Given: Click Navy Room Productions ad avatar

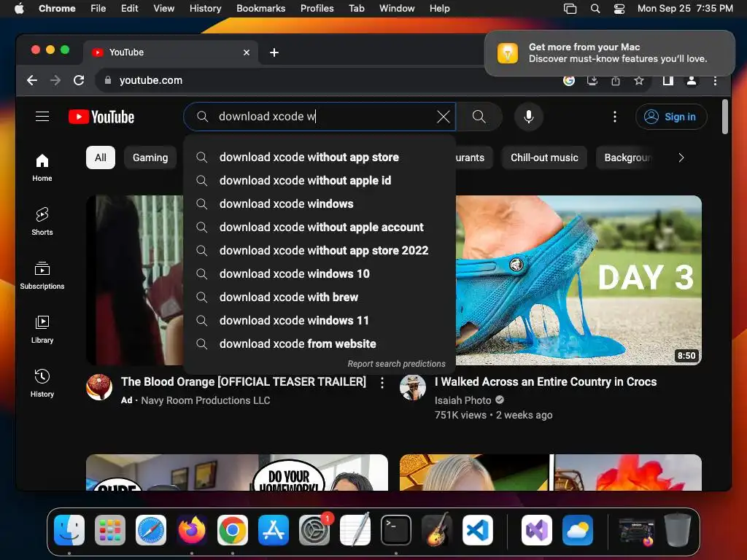Looking at the screenshot, I should pyautogui.click(x=99, y=387).
